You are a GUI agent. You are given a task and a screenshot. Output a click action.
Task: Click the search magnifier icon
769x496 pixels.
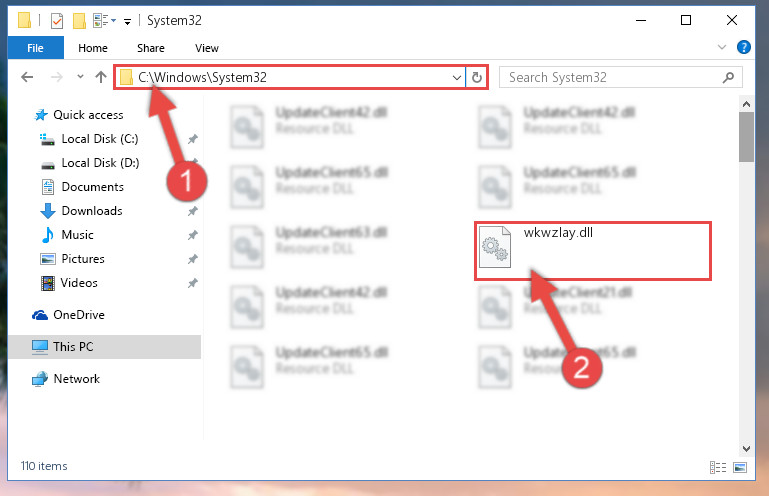tap(728, 78)
